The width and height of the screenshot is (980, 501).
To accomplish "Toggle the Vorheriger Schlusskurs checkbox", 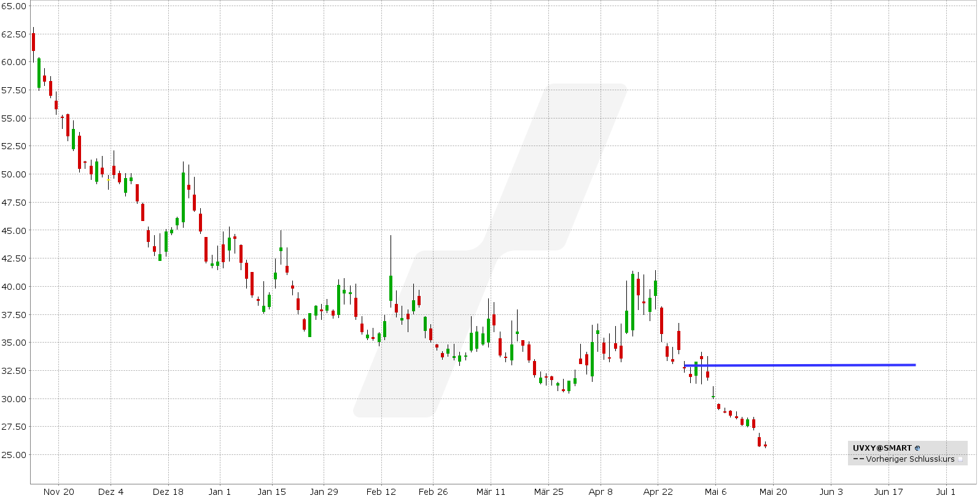I will tap(960, 459).
